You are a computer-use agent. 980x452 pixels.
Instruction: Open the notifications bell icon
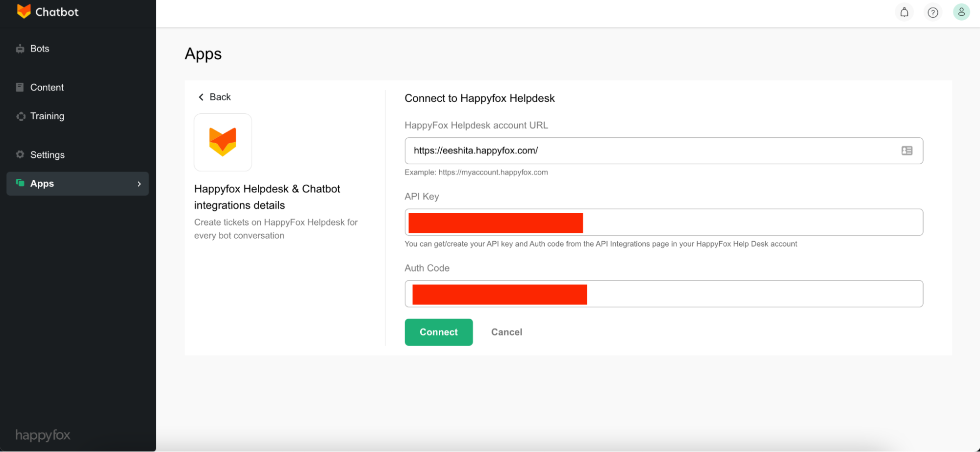tap(904, 12)
